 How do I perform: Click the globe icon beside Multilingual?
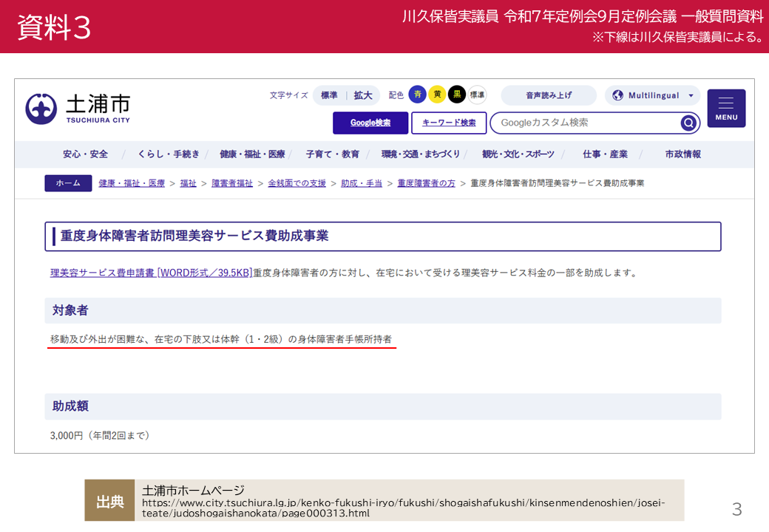(617, 95)
